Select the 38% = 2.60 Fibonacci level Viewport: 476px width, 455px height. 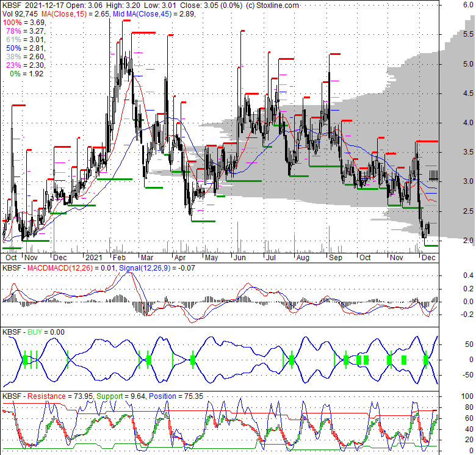pyautogui.click(x=26, y=57)
